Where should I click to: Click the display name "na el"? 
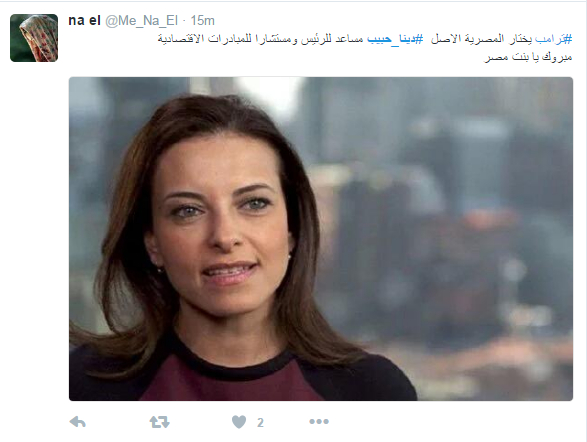pos(84,21)
